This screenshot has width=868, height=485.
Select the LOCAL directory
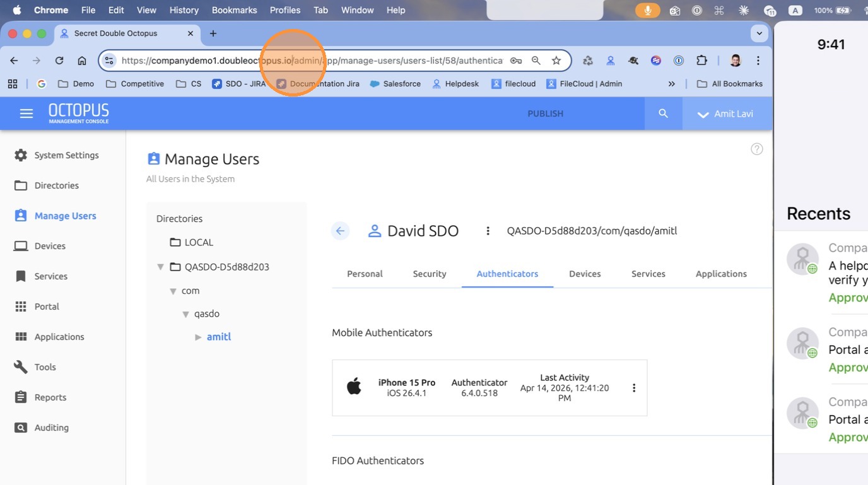click(198, 242)
